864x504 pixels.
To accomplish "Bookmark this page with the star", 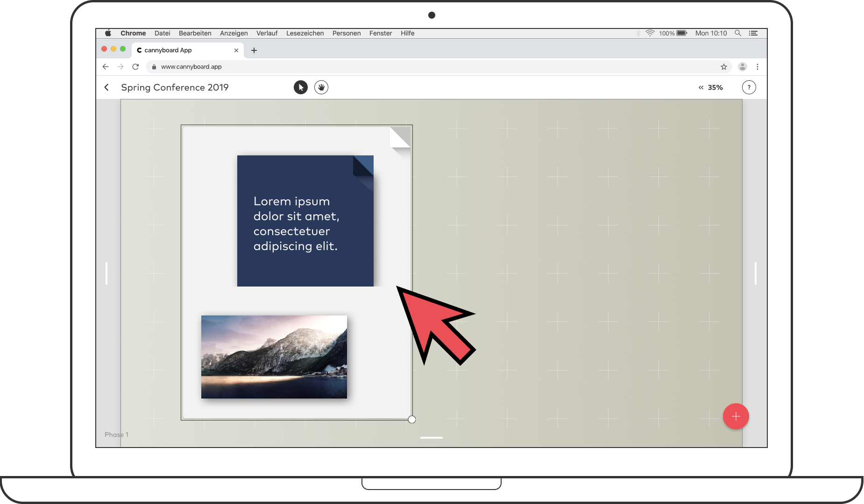I will coord(724,67).
